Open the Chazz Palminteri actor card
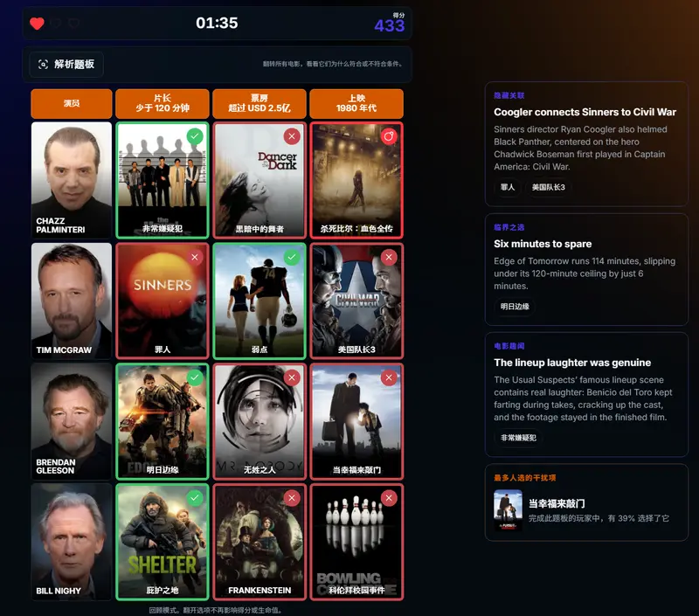This screenshot has height=616, width=699. point(72,180)
